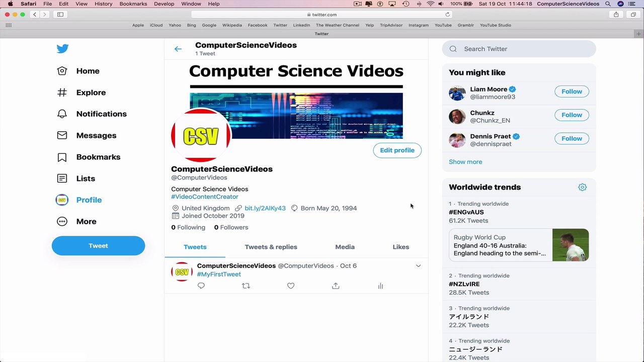Screen dimensions: 644x362
Task: Open Liam Moore's profile avatar
Action: pos(457,93)
